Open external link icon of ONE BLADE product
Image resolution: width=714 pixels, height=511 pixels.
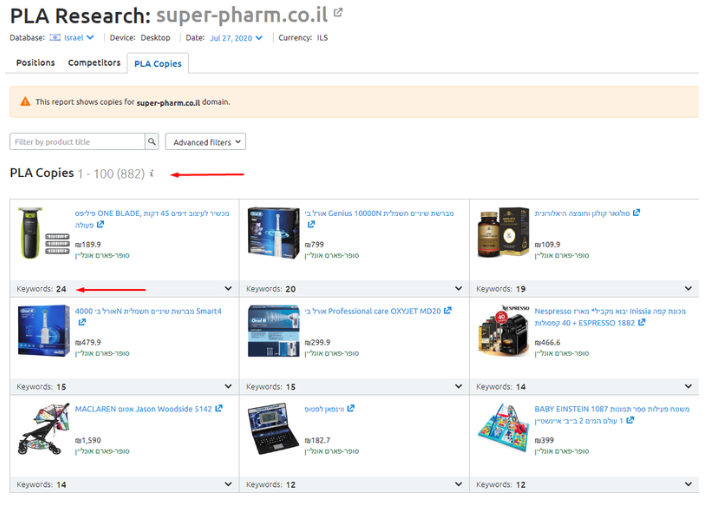[x=100, y=224]
